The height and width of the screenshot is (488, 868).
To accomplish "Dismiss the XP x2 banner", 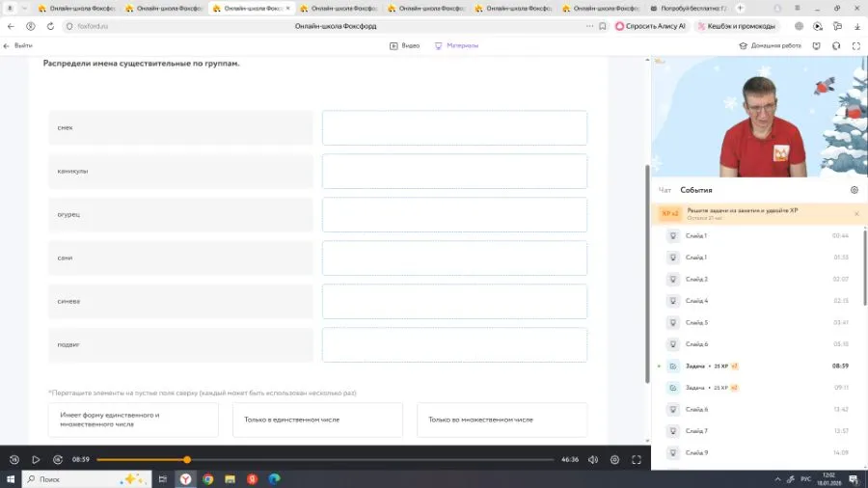I will pyautogui.click(x=856, y=213).
